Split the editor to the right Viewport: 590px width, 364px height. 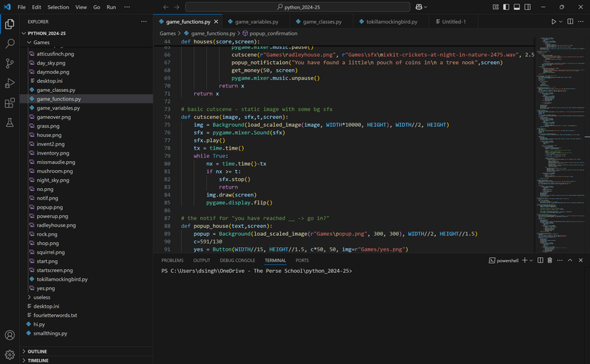(570, 22)
